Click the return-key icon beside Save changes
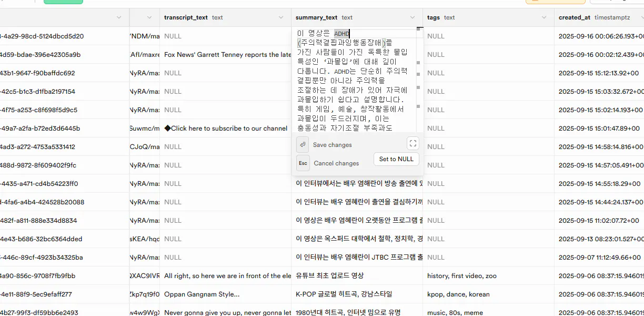The image size is (644, 316). pyautogui.click(x=303, y=144)
